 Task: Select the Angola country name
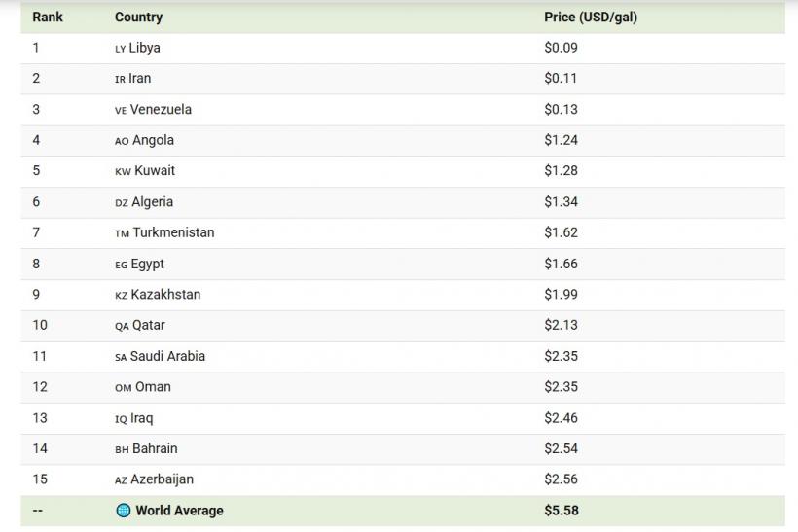[x=153, y=140]
